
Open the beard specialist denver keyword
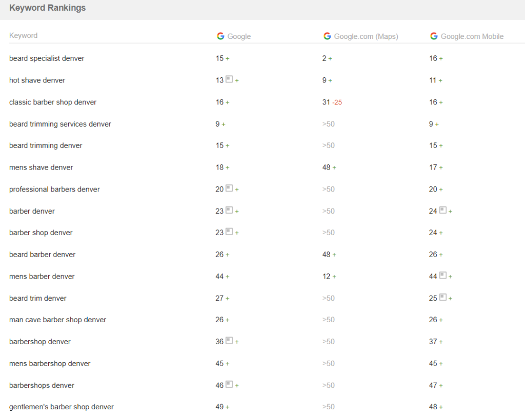coord(47,58)
